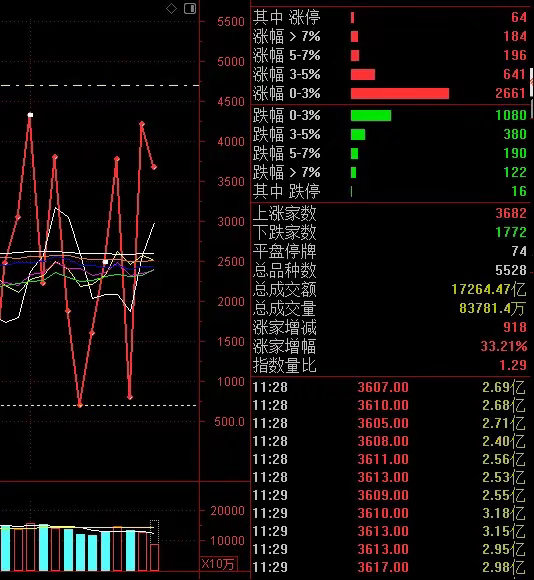Select the tick row with price 3607.00

point(390,387)
